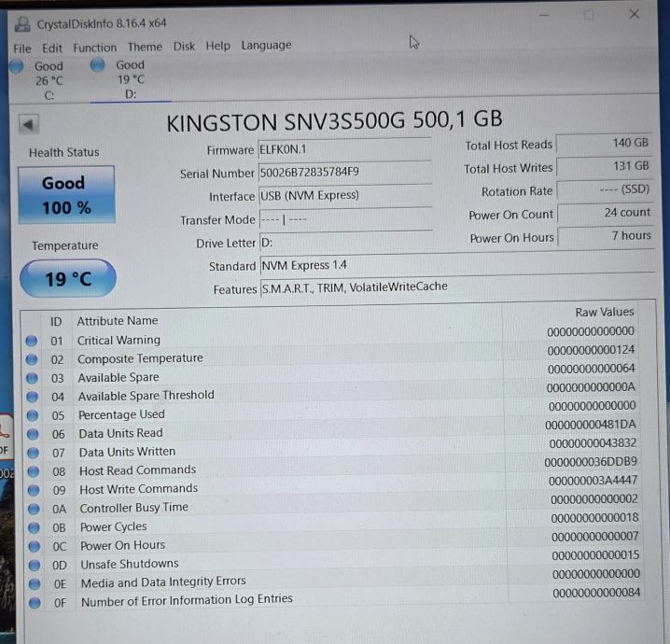Click the status dot for Controller Busy Time
This screenshot has width=670, height=644.
[34, 509]
